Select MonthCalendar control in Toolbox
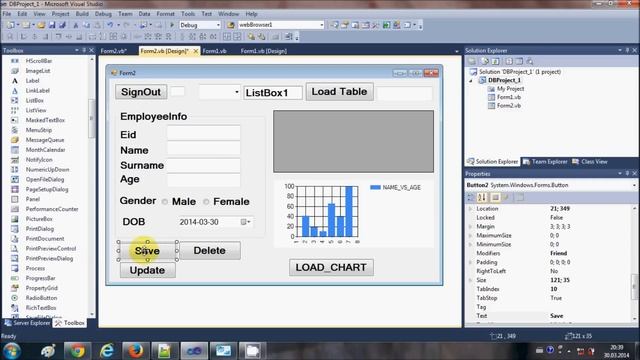The image size is (640, 360). 45,150
